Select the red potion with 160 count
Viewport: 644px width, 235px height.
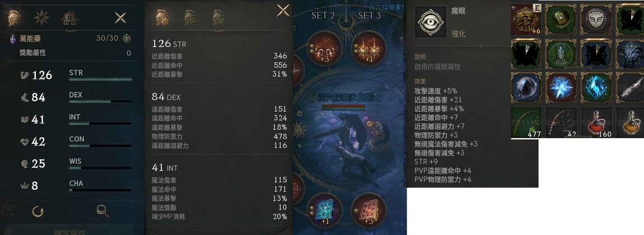pyautogui.click(x=596, y=122)
